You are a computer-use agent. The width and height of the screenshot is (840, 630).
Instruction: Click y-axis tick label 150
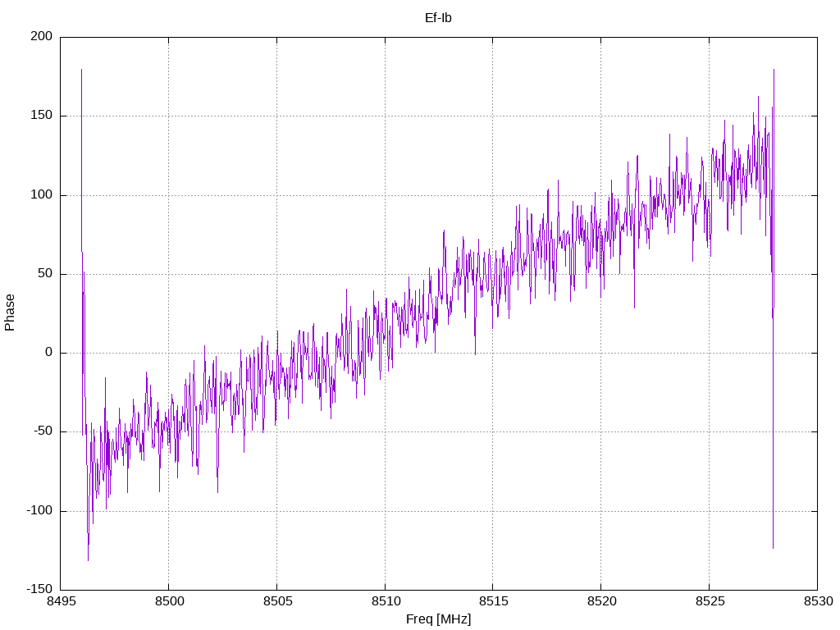[x=42, y=115]
